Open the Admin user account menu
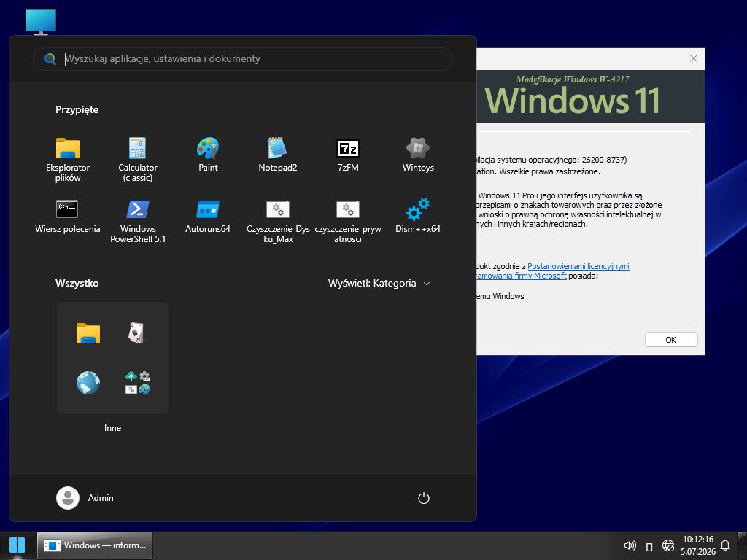The height and width of the screenshot is (560, 747). [85, 498]
